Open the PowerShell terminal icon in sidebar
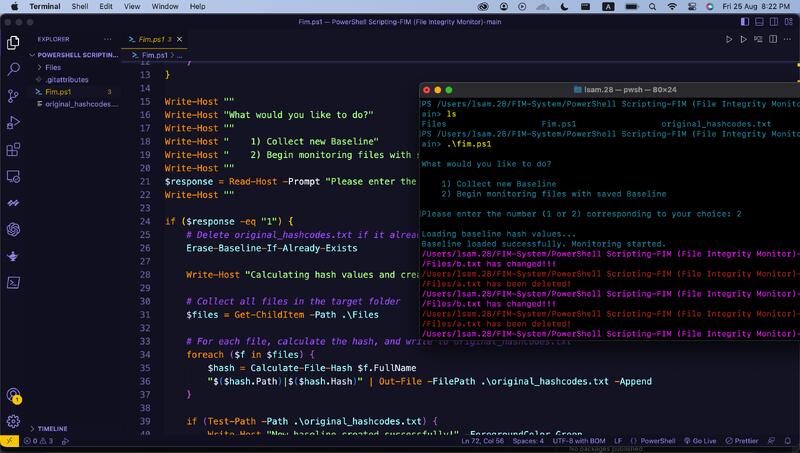Image resolution: width=800 pixels, height=453 pixels. [x=14, y=283]
